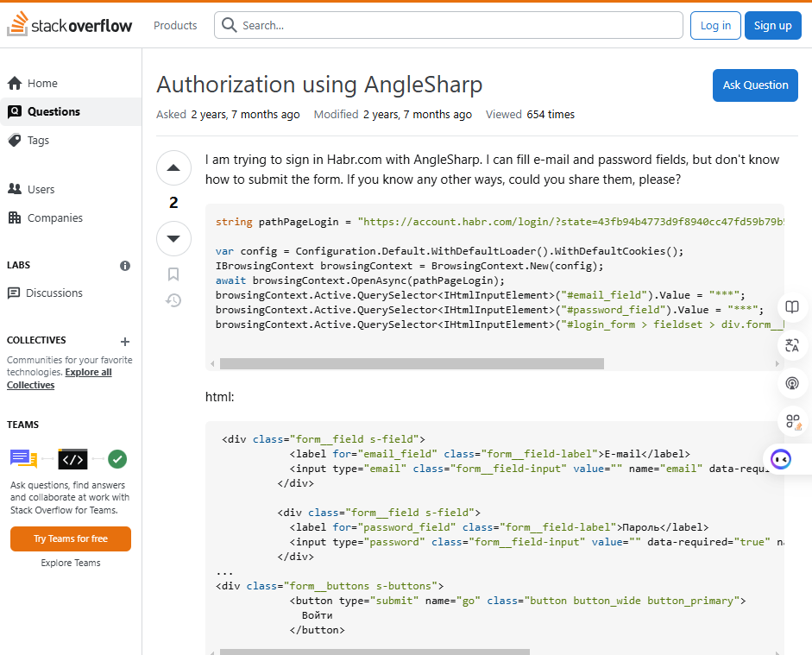
Task: Click the Teams green checkmark icon
Action: click(117, 459)
